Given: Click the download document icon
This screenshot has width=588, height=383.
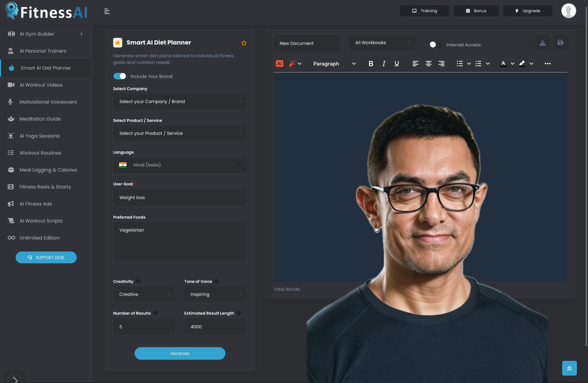Looking at the screenshot, I should (x=542, y=43).
